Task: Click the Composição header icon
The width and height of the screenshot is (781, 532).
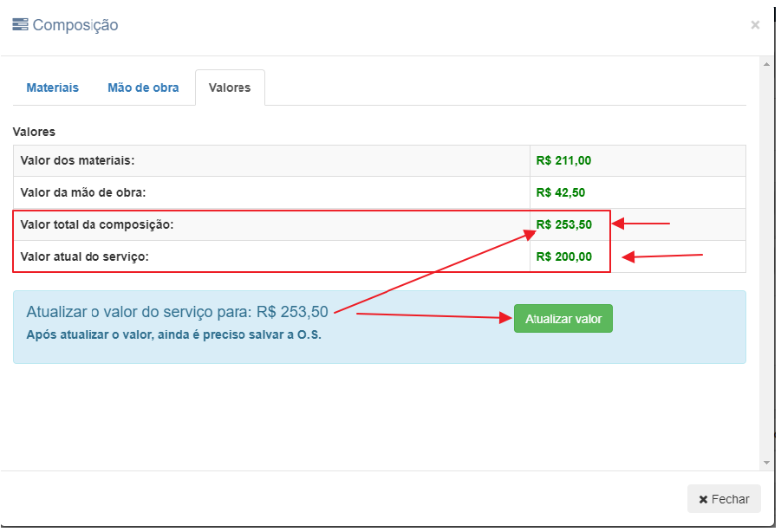Action: pyautogui.click(x=20, y=25)
